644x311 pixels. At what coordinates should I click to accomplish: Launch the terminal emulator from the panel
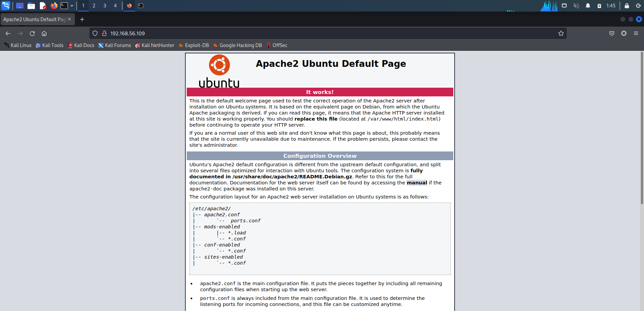coord(64,6)
